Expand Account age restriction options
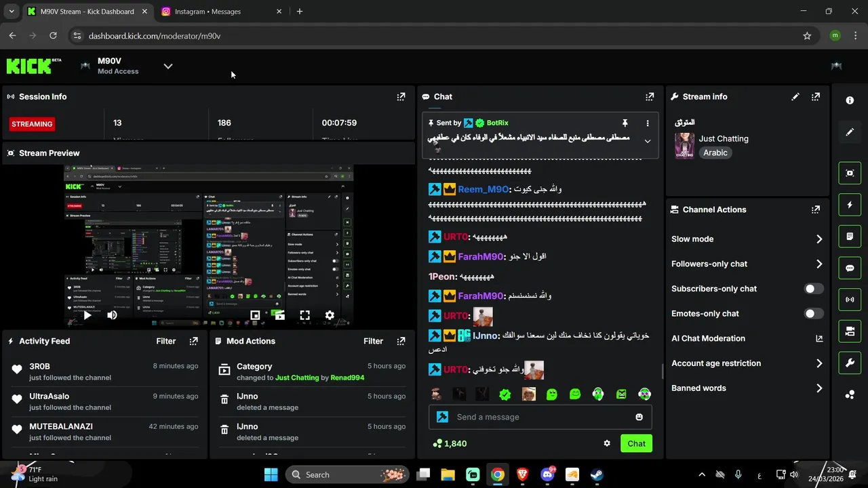 819,363
